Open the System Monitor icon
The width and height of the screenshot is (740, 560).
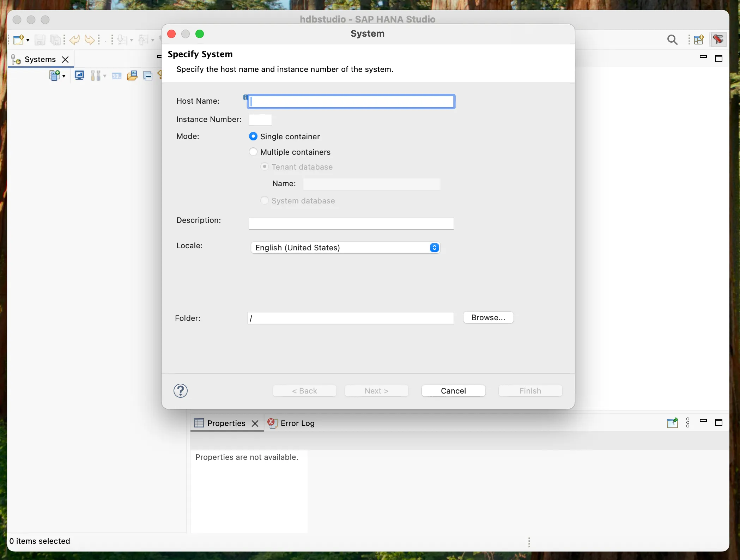pyautogui.click(x=79, y=75)
